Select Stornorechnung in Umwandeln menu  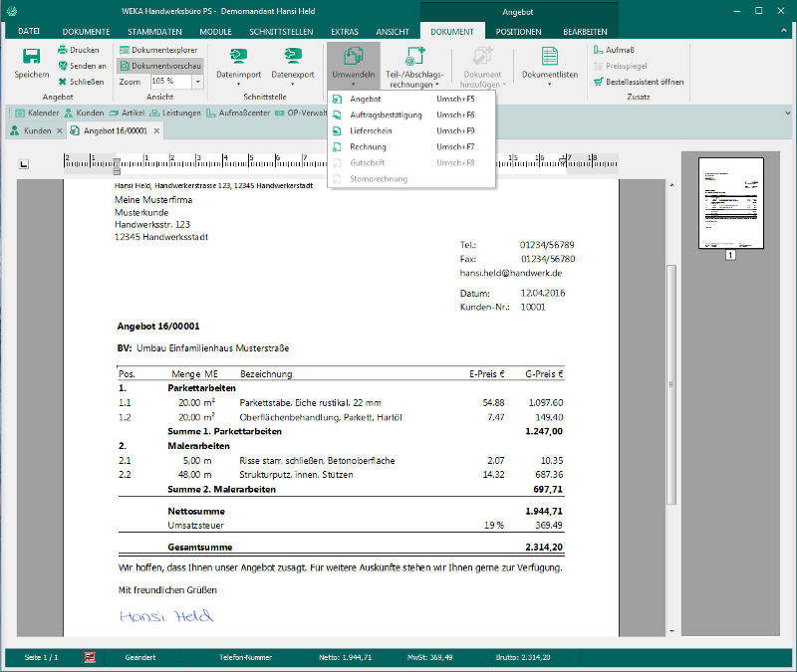tap(411, 179)
